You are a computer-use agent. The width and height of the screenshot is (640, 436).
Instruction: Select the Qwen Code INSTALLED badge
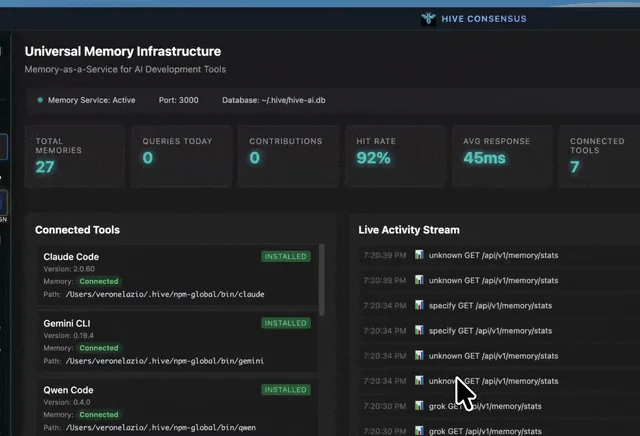[286, 389]
